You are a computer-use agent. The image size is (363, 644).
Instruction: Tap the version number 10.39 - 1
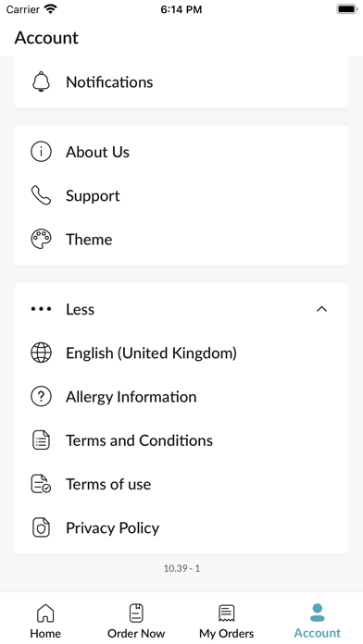(181, 568)
